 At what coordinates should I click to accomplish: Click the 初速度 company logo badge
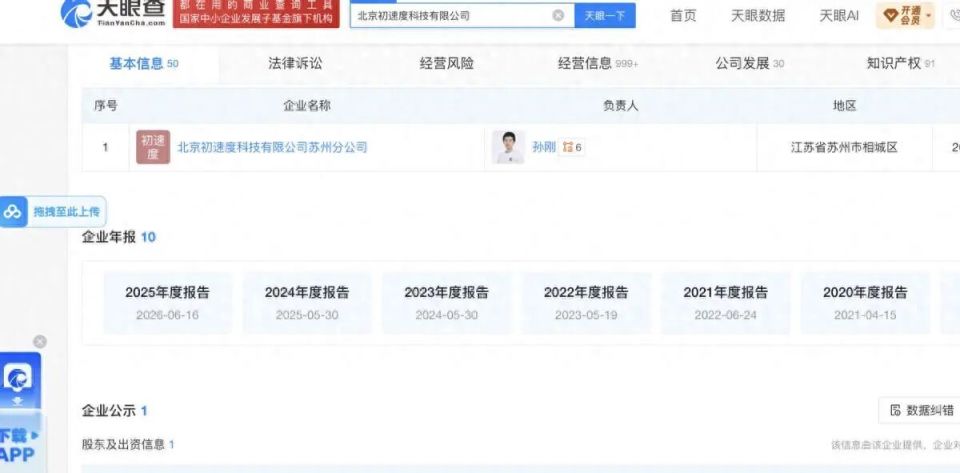[x=153, y=147]
